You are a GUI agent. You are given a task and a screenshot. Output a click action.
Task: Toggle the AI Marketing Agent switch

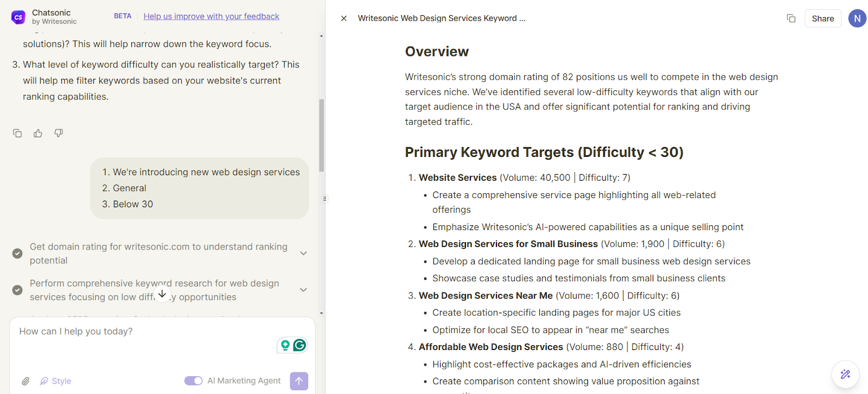pyautogui.click(x=193, y=381)
